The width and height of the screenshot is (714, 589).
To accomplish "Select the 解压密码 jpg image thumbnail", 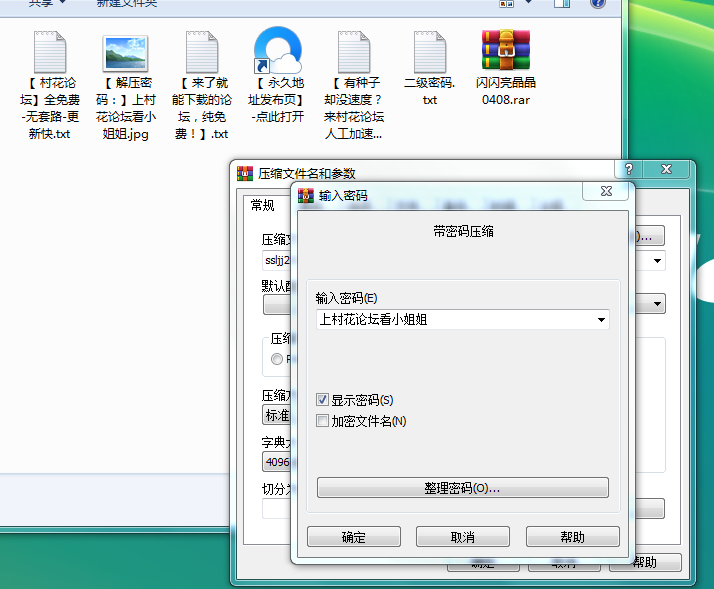I will click(x=126, y=51).
